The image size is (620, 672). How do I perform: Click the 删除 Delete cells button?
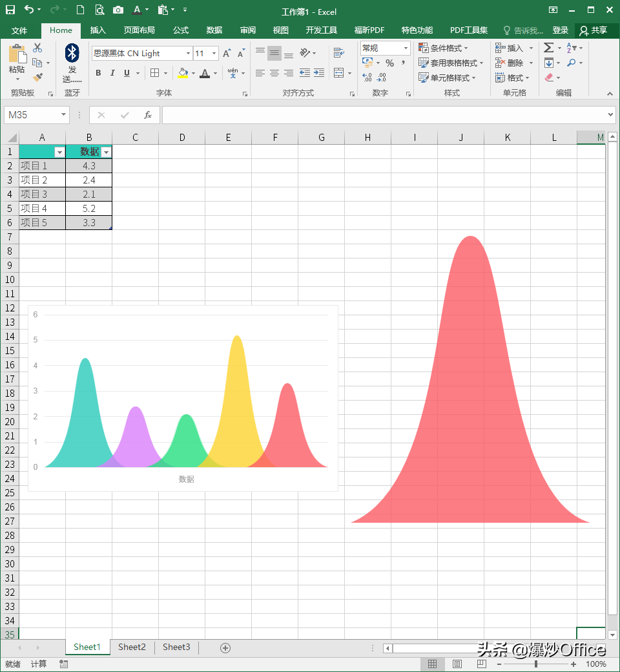click(510, 63)
